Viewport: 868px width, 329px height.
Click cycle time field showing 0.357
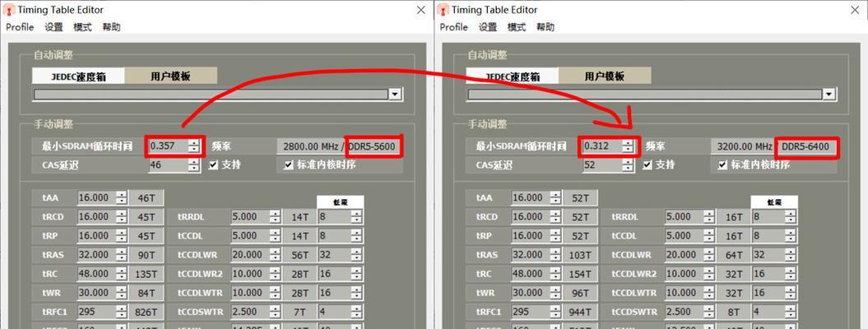click(169, 146)
